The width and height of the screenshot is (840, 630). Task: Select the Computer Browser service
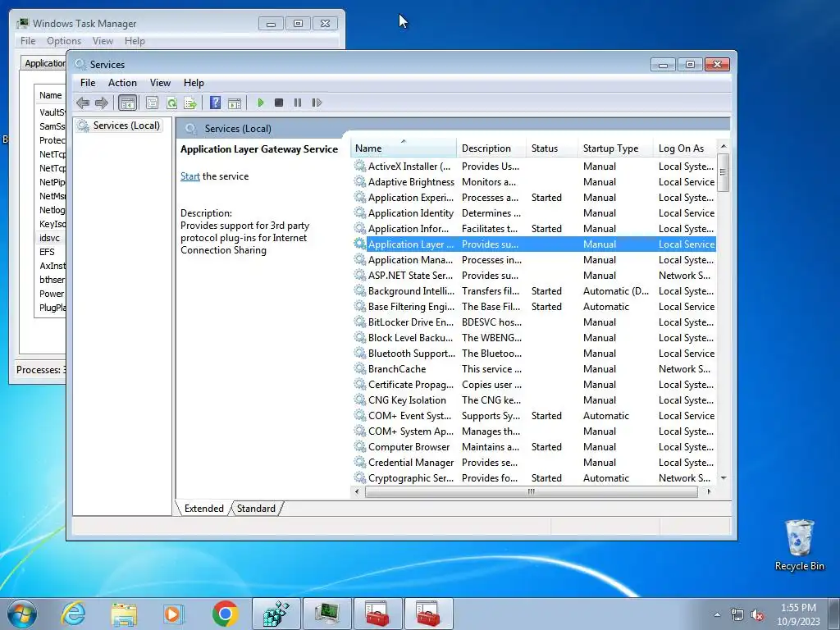[534, 447]
